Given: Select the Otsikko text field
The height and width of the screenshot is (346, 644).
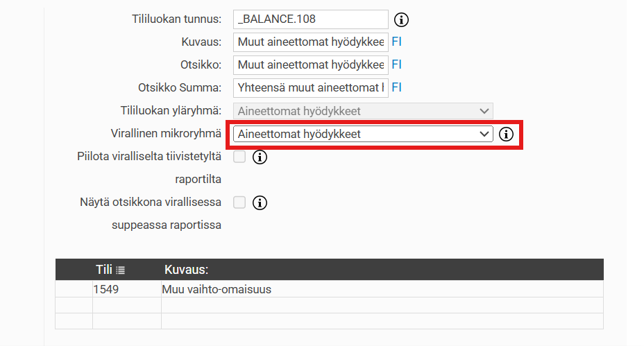Looking at the screenshot, I should tap(310, 65).
